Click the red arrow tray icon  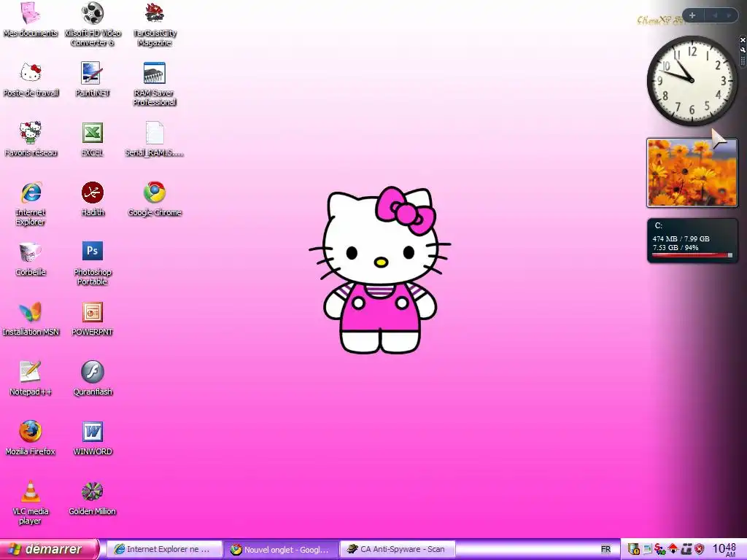[x=673, y=549]
